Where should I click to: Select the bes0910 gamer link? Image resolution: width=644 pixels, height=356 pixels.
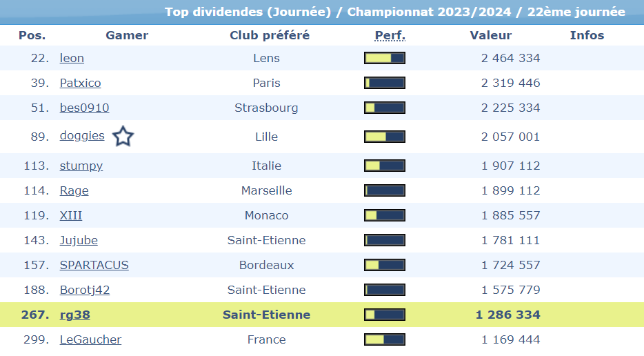tap(84, 108)
